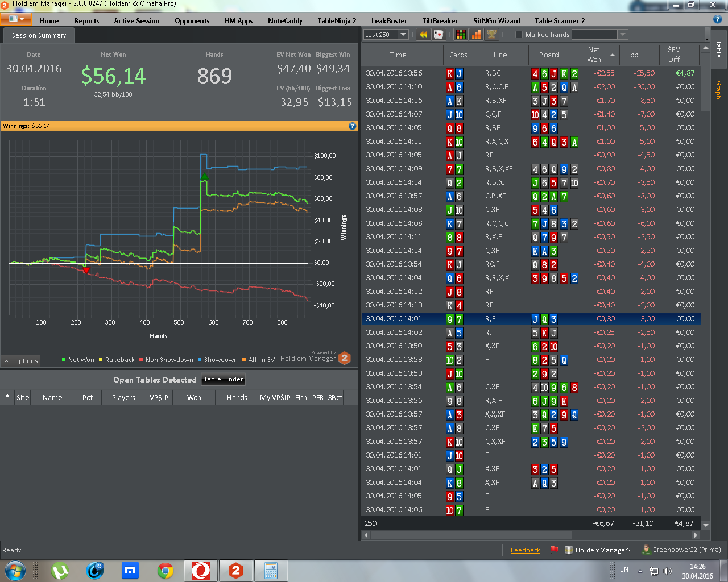Click the blue help icon on Winnings bar
Image resolution: width=728 pixels, height=582 pixels.
pyautogui.click(x=353, y=126)
